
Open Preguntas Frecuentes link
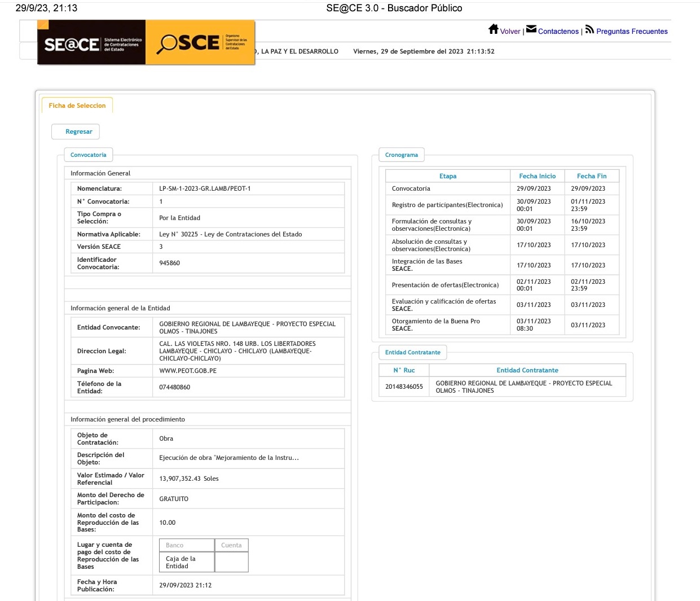coord(632,32)
